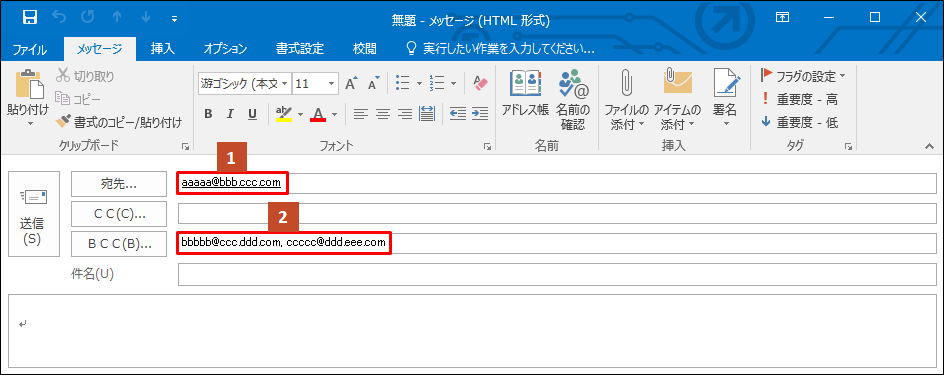Open the アドレス帳 address book

(526, 93)
